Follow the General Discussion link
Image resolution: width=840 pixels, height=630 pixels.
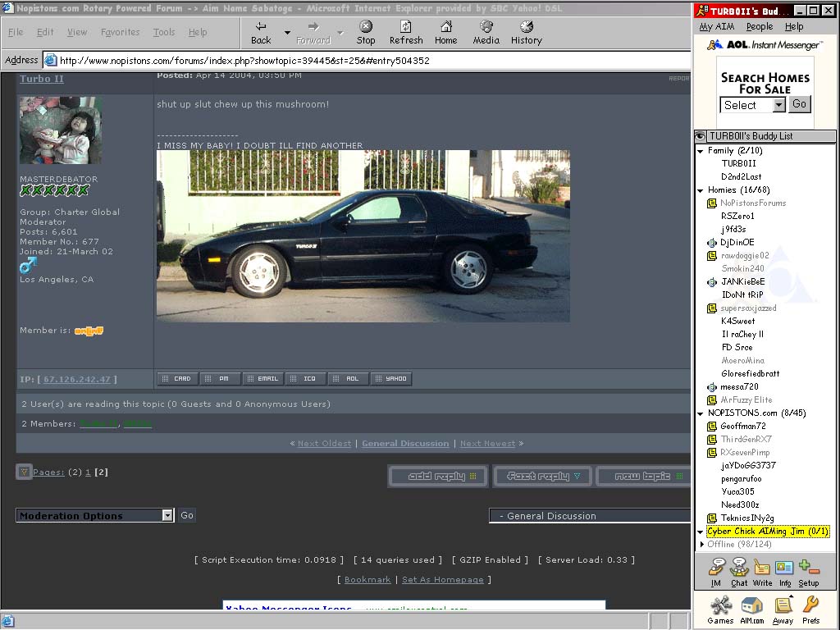[x=405, y=443]
